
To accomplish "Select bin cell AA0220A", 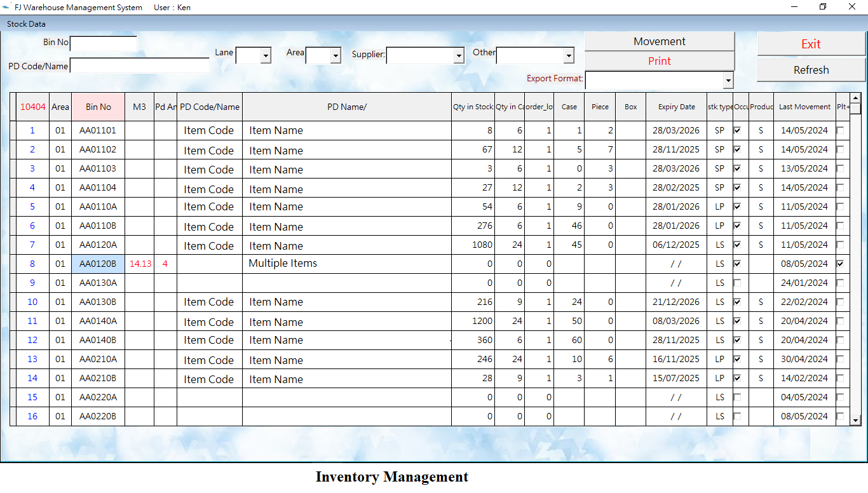I will (x=98, y=397).
